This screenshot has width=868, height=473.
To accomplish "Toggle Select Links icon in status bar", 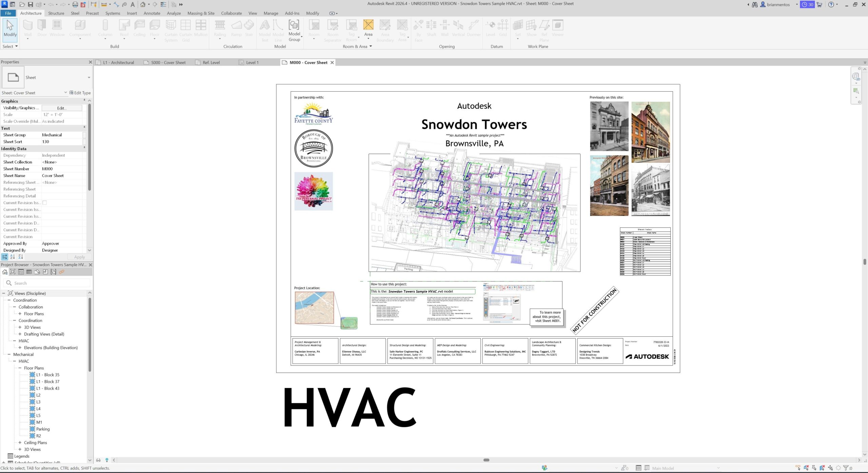I will coord(798,468).
